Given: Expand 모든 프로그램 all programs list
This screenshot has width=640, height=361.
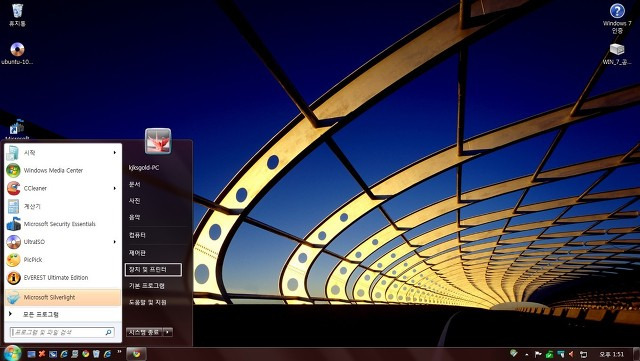Looking at the screenshot, I should click(x=63, y=314).
